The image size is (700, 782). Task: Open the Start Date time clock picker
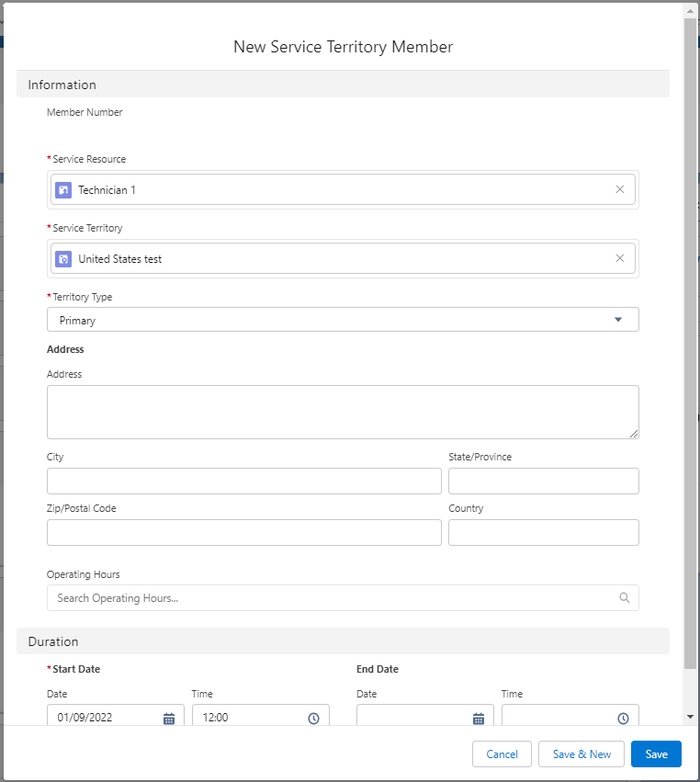[313, 718]
